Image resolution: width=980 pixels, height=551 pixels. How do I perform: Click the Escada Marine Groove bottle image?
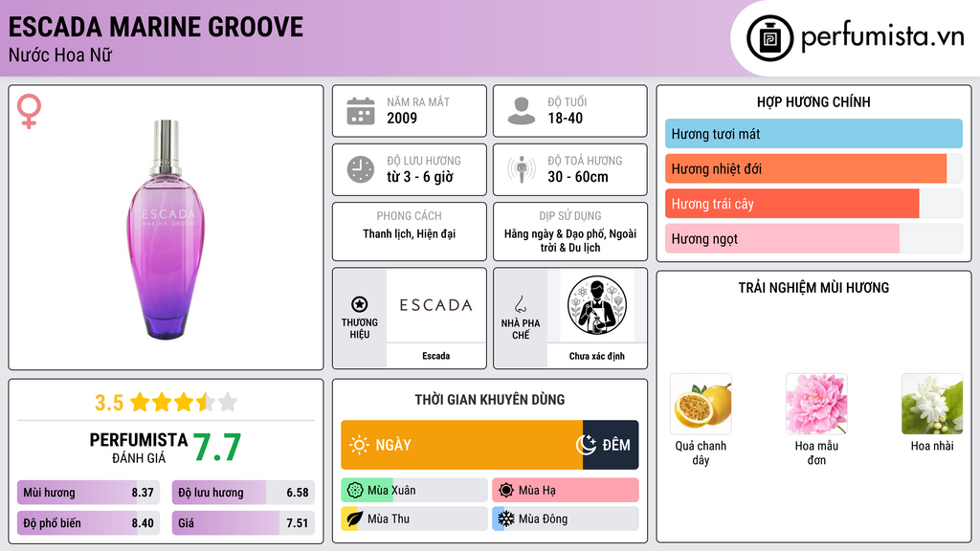coord(167,230)
